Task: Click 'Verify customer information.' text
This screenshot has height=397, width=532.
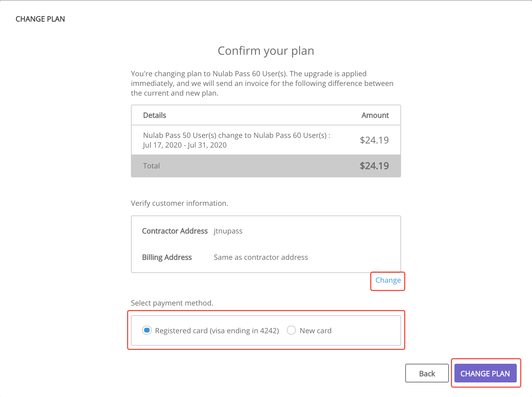Action: click(x=179, y=203)
